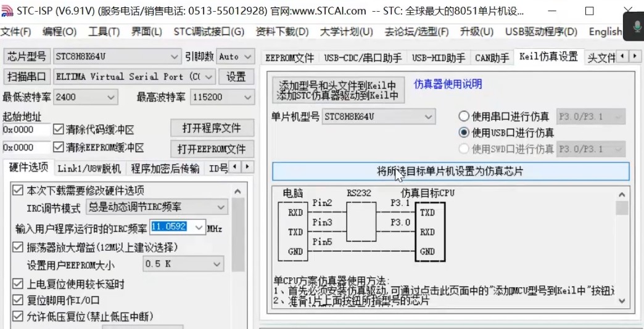Toggle 复位脚用作I/O口 checkbox
This screenshot has height=329, width=644.
point(18,300)
